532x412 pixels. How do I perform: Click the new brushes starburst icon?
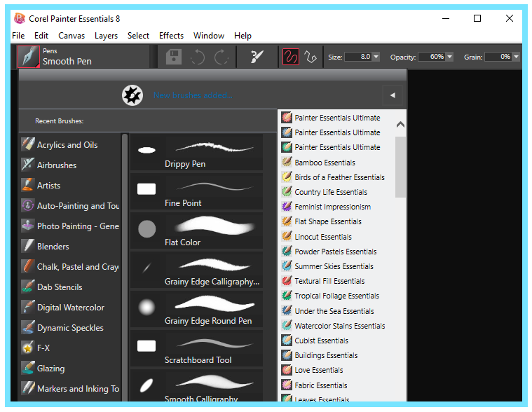tap(132, 95)
